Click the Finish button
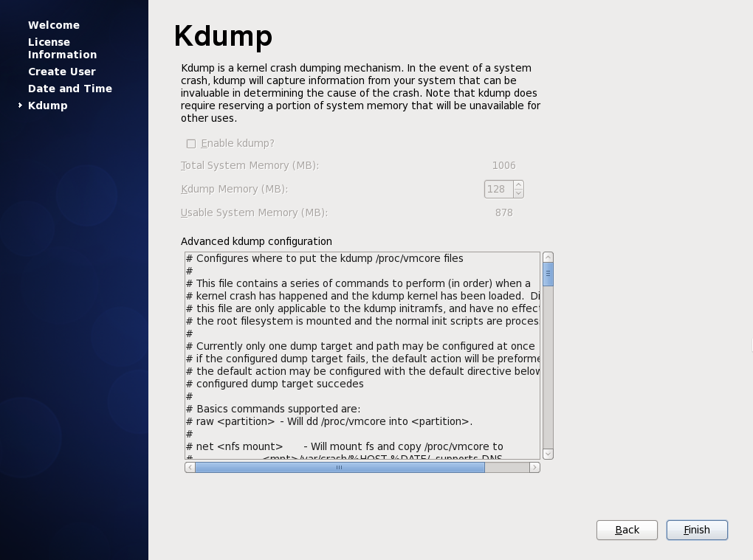The height and width of the screenshot is (560, 753). [696, 530]
